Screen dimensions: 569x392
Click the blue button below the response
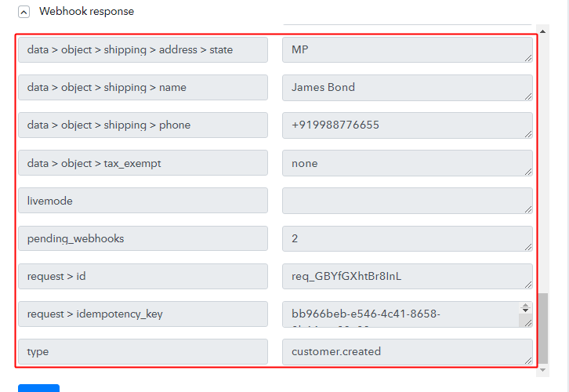[38, 388]
